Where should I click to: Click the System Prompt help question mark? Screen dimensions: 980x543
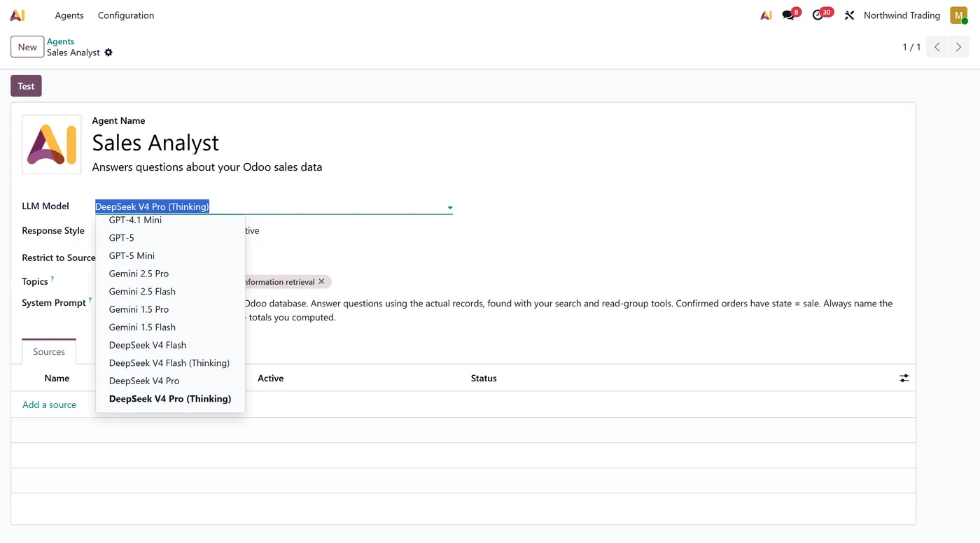(90, 301)
